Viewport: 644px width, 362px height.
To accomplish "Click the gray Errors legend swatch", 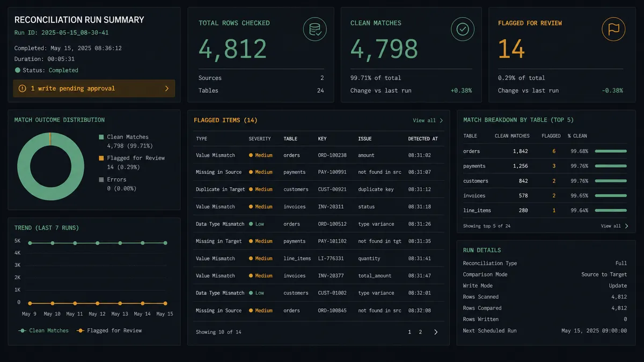I will click(x=101, y=180).
